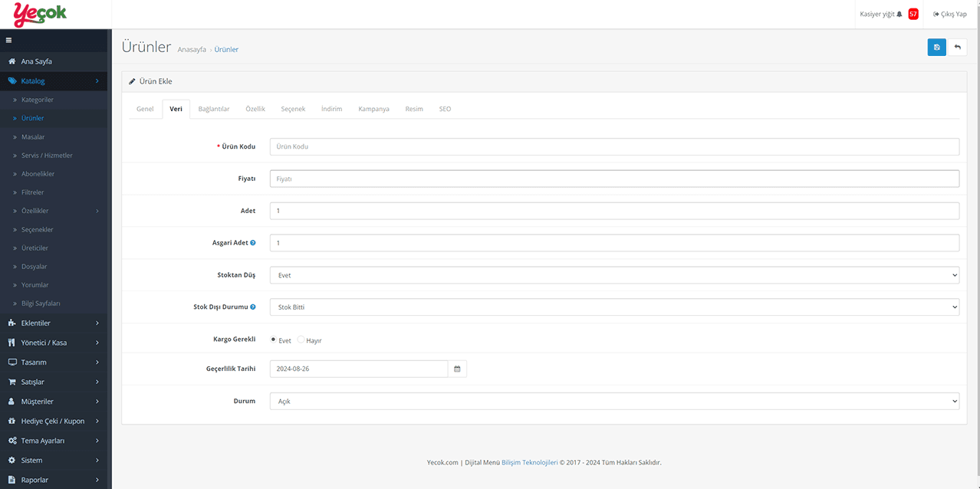Click the pencil icon beside Ürün Ekle
Viewport: 980px width, 489px height.
133,81
